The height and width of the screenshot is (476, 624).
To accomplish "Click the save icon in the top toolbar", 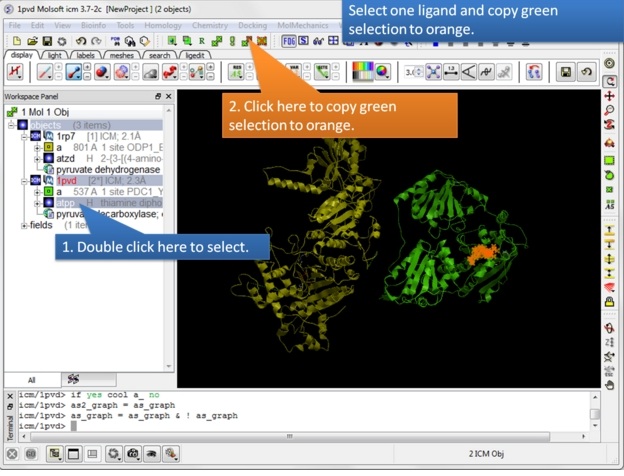I will [x=46, y=41].
